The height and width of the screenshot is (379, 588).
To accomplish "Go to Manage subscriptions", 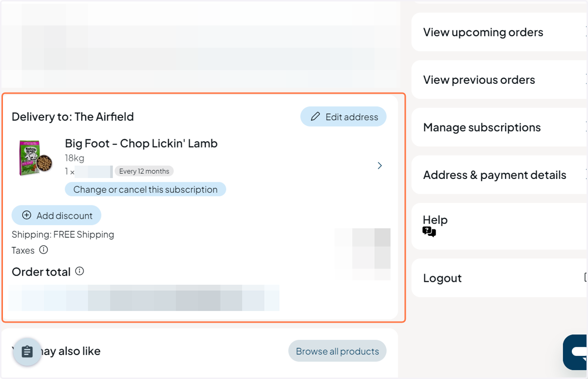I will (x=500, y=127).
